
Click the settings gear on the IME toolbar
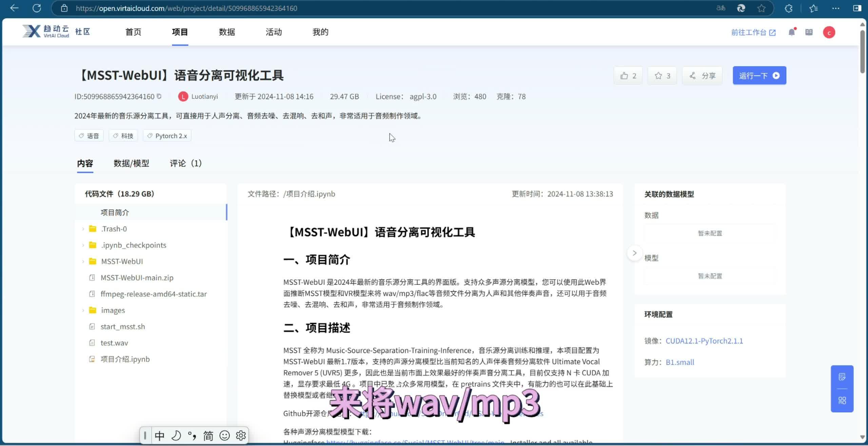241,435
